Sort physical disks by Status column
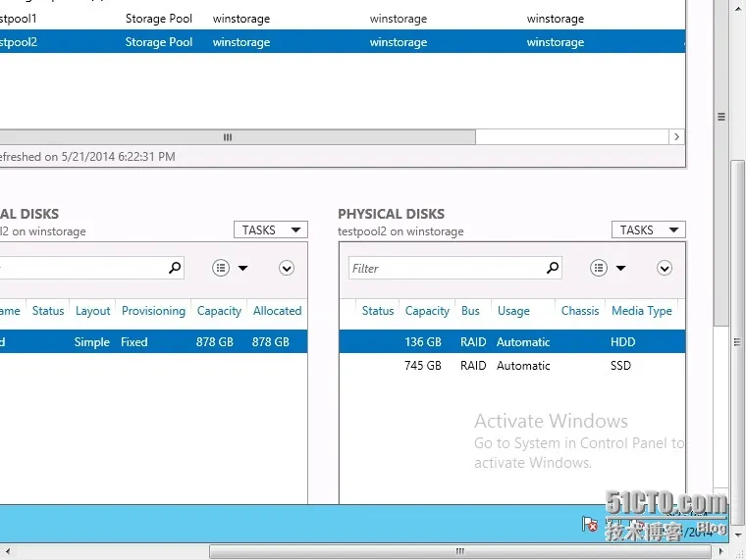Viewport: 746px width, 560px height. [x=378, y=311]
